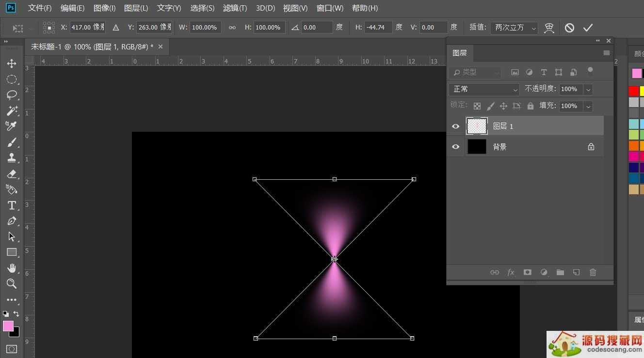Toggle lock all padlock icon
This screenshot has height=358, width=644.
tap(531, 106)
